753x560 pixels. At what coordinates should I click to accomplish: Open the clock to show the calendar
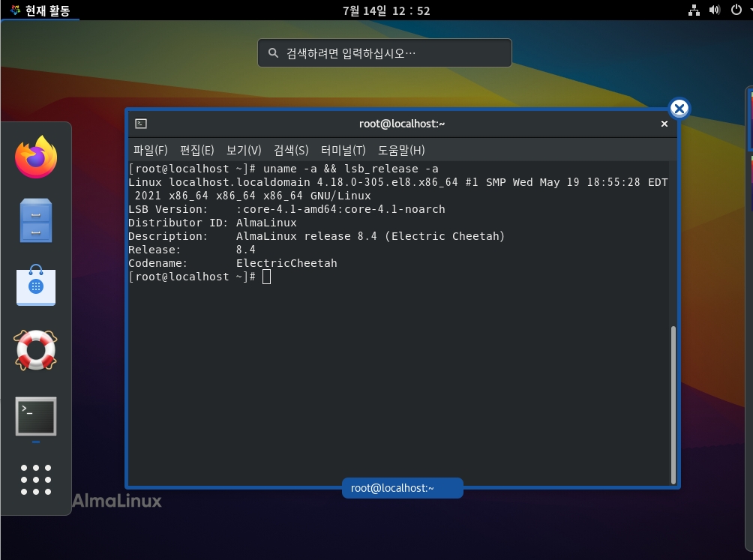[x=386, y=10]
